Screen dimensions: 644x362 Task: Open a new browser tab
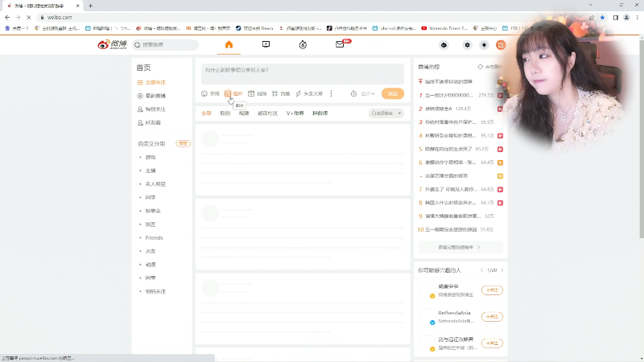coord(90,6)
